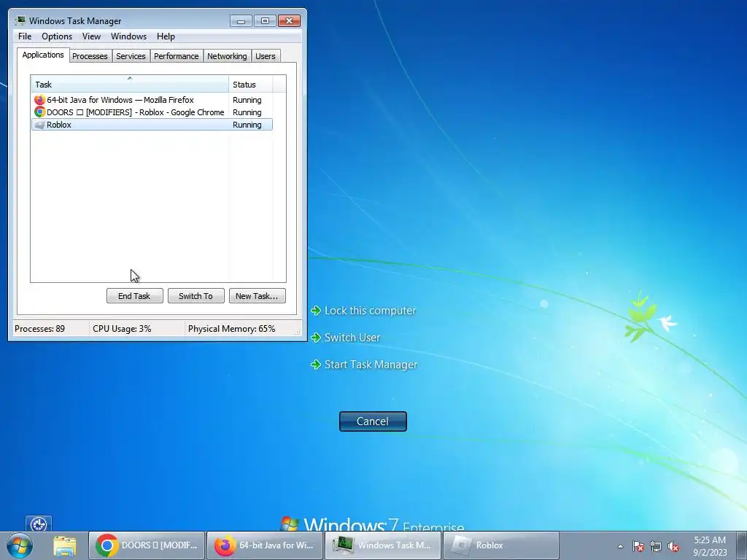
Task: Open the File menu
Action: coord(25,36)
